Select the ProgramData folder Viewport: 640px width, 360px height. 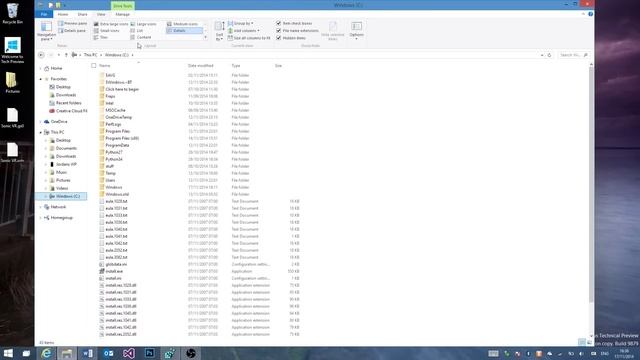114,145
